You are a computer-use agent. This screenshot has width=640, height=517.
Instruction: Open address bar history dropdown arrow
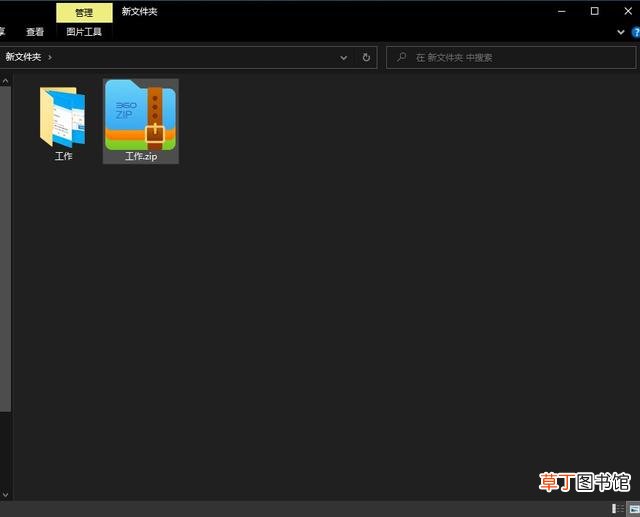(x=343, y=58)
